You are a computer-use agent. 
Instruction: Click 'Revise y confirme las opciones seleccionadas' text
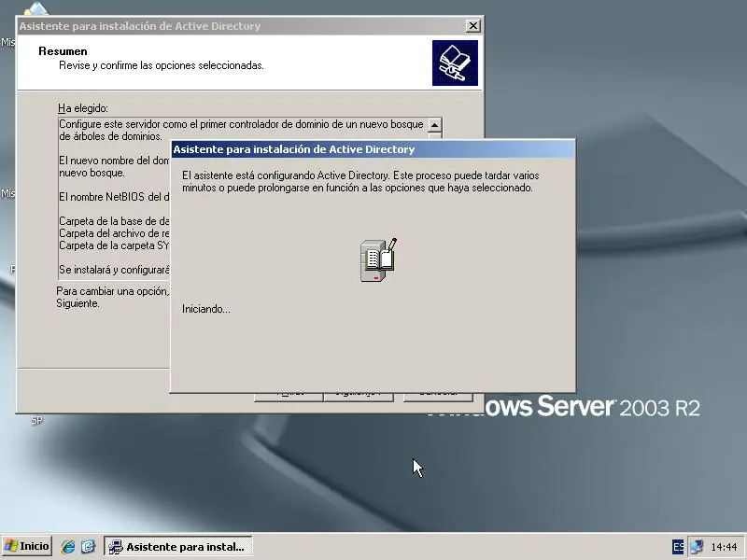pyautogui.click(x=161, y=65)
